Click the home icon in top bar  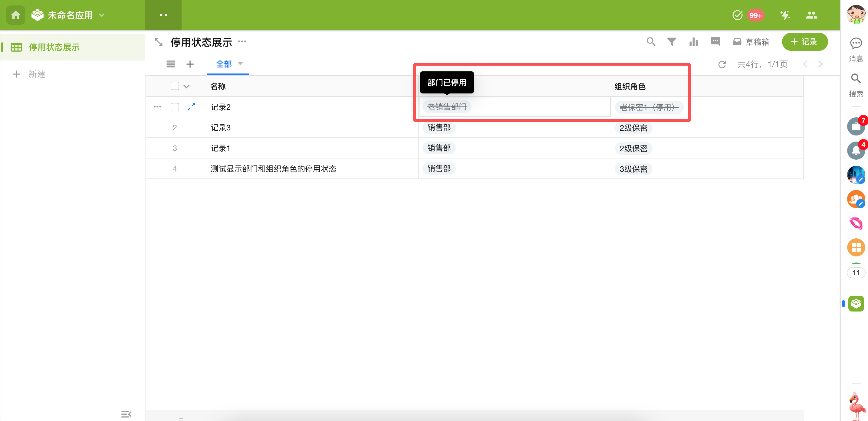click(15, 15)
